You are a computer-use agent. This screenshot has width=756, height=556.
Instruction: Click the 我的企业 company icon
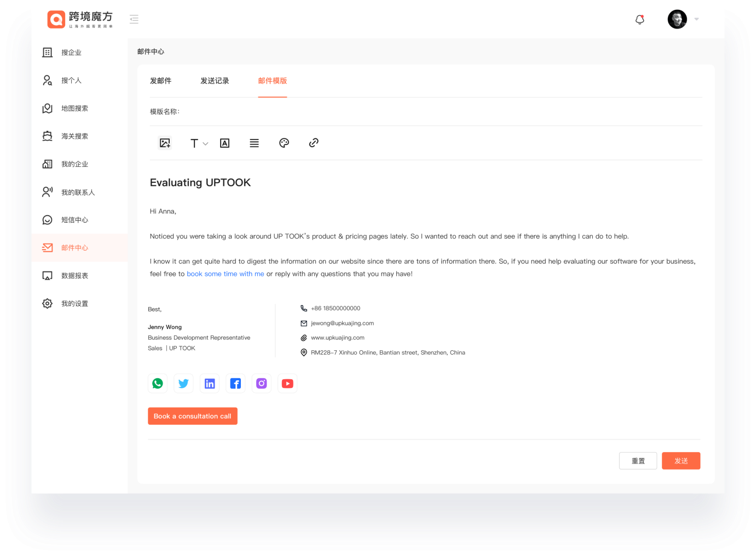coord(48,164)
